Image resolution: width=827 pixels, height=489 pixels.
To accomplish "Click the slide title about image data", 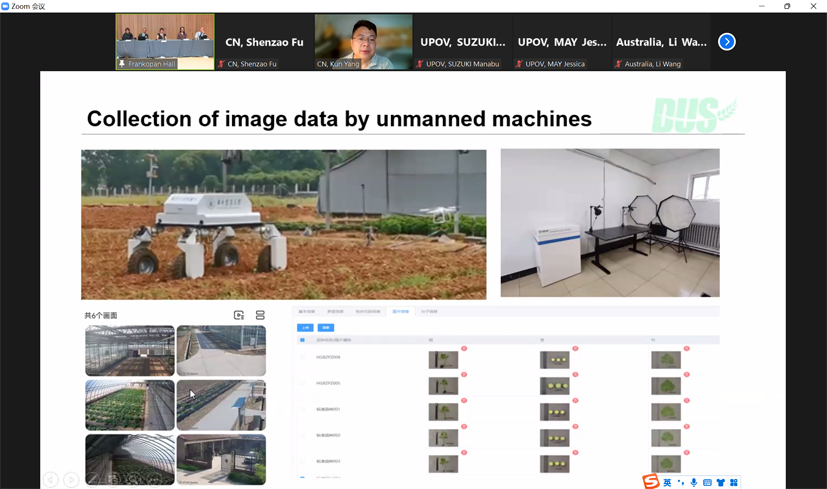I will tap(339, 119).
